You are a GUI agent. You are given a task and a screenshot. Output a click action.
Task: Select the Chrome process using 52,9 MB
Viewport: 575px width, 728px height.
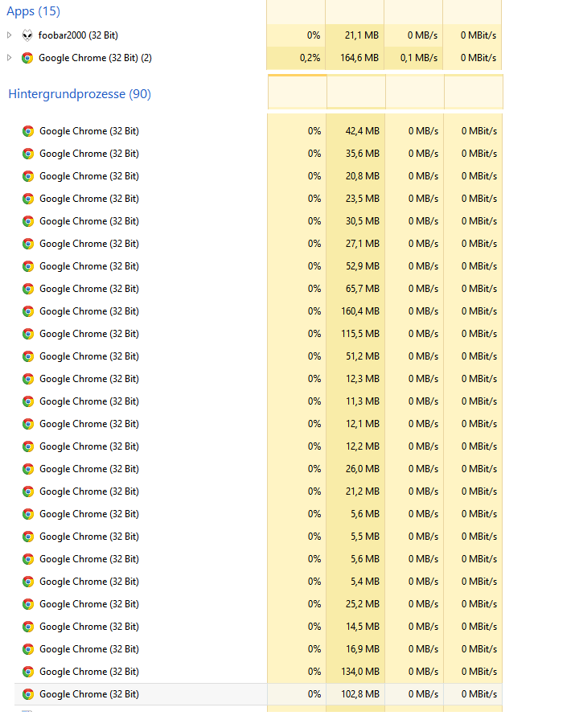pos(258,266)
